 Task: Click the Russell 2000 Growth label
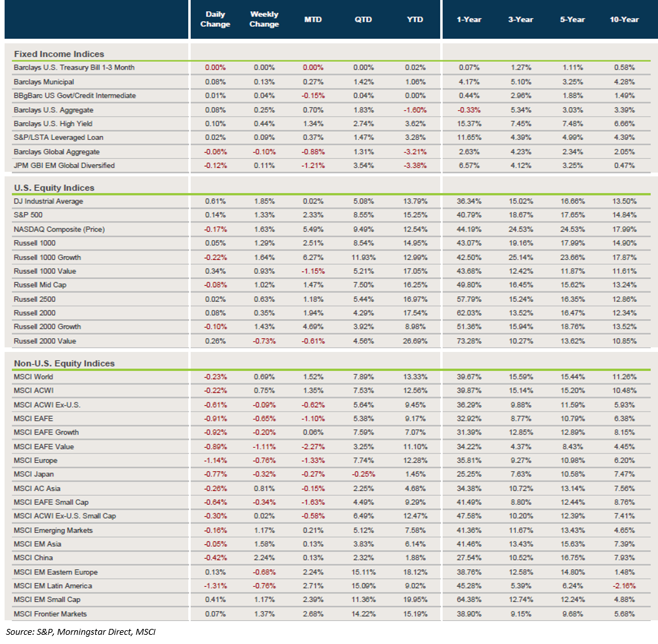pyautogui.click(x=47, y=327)
